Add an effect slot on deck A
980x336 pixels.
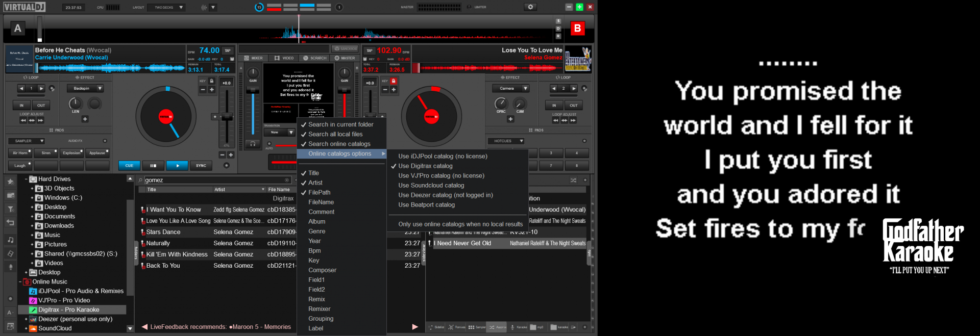pyautogui.click(x=85, y=119)
